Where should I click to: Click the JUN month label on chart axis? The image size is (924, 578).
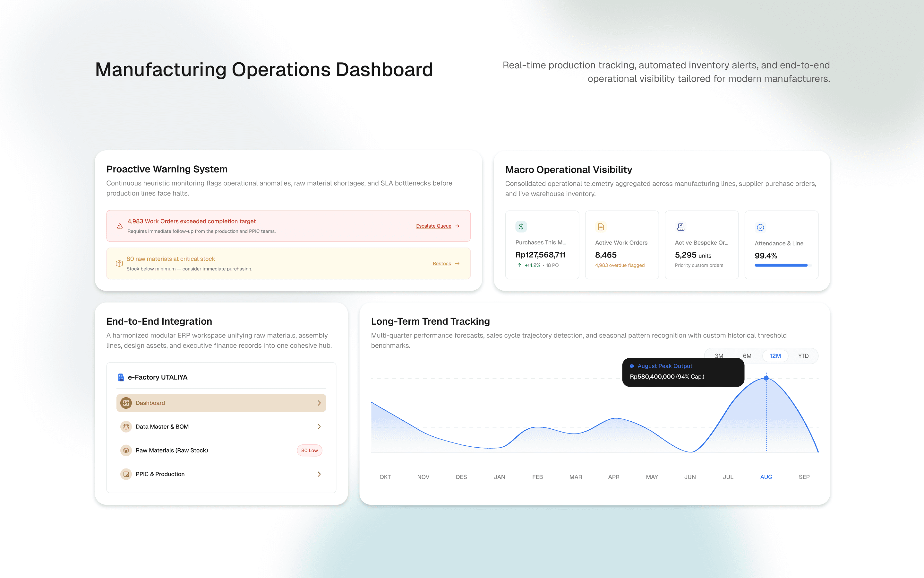[690, 477]
